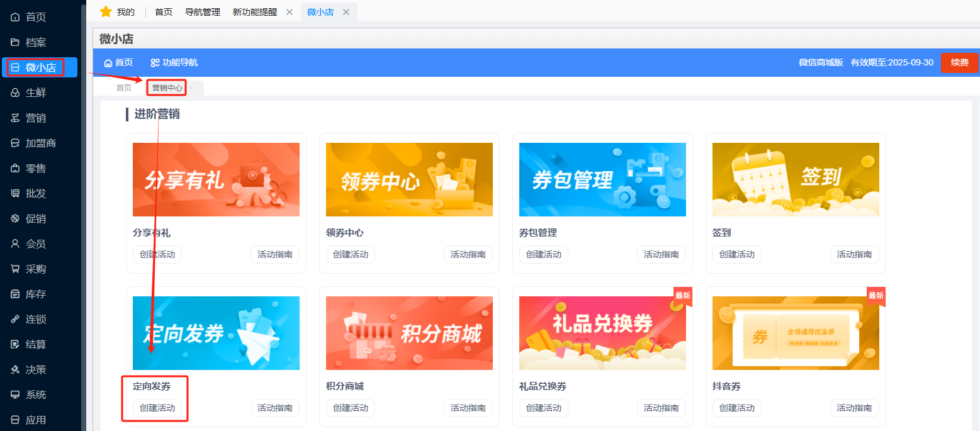
Task: Click the 批发 icon in sidebar
Action: (15, 194)
